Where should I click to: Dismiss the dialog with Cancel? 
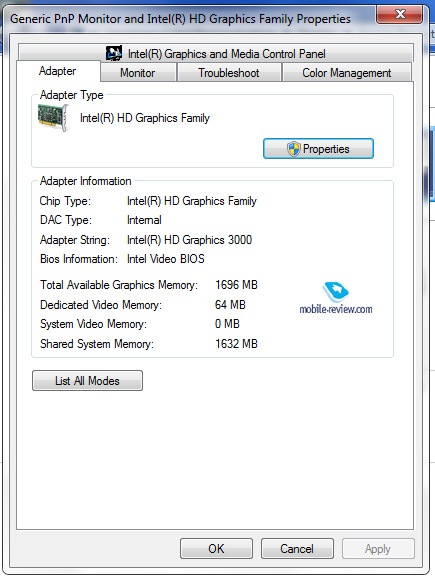click(x=297, y=549)
